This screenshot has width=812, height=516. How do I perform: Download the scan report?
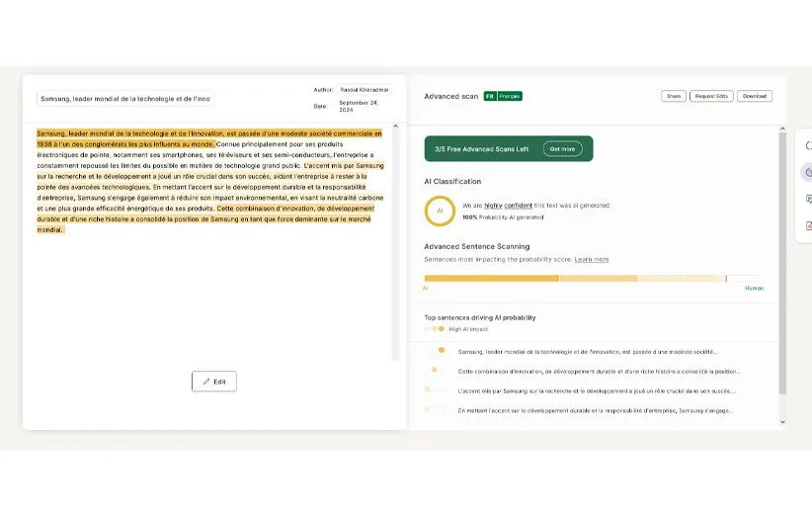pos(754,96)
